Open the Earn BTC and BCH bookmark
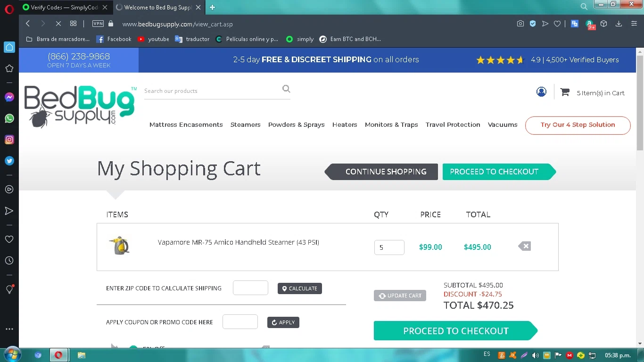644x362 pixels. [x=350, y=39]
